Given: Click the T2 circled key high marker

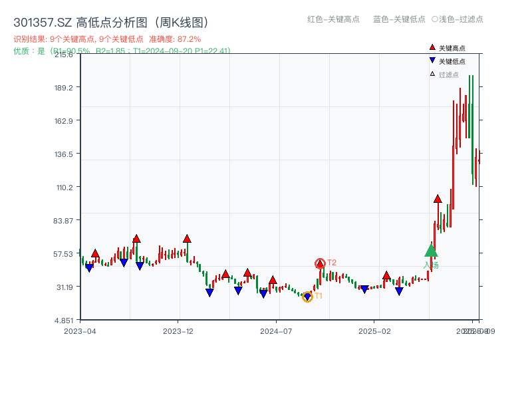Looking at the screenshot, I should click(x=320, y=263).
